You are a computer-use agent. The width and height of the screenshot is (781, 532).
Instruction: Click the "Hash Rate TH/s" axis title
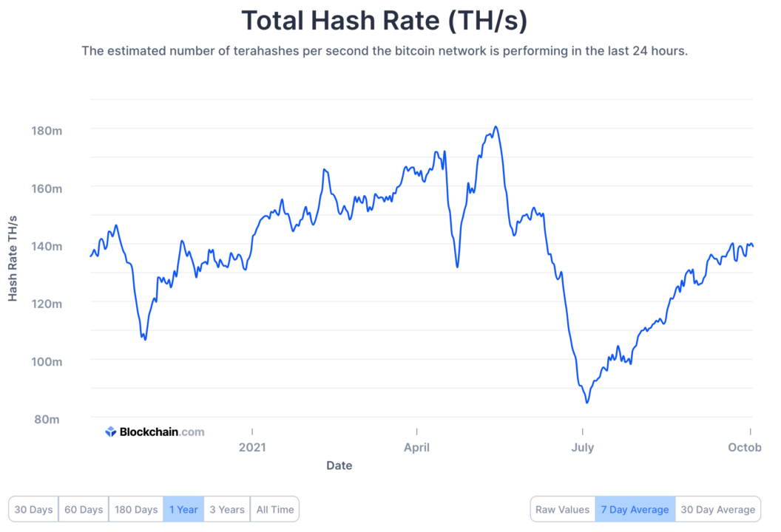tap(13, 259)
